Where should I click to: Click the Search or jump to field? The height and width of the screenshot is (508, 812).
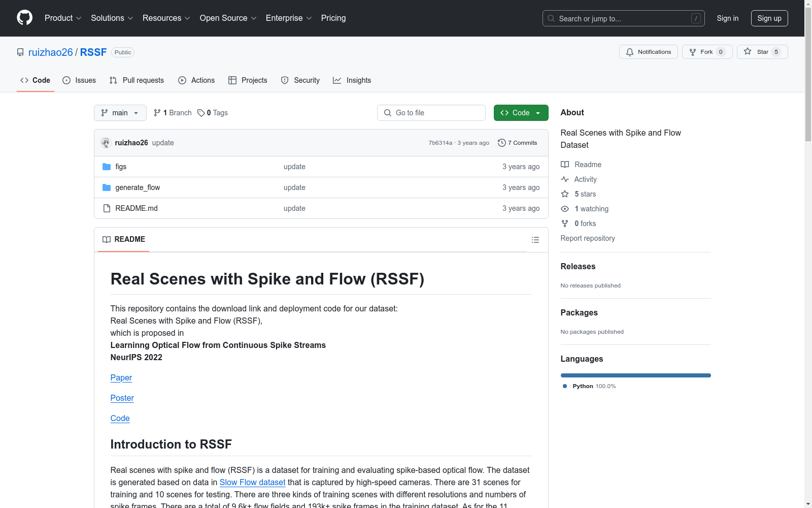[x=624, y=18]
